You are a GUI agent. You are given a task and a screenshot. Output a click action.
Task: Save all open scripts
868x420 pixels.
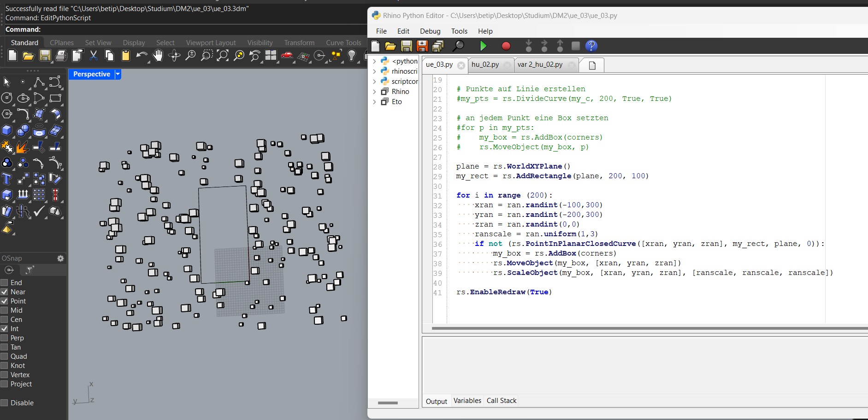[437, 46]
